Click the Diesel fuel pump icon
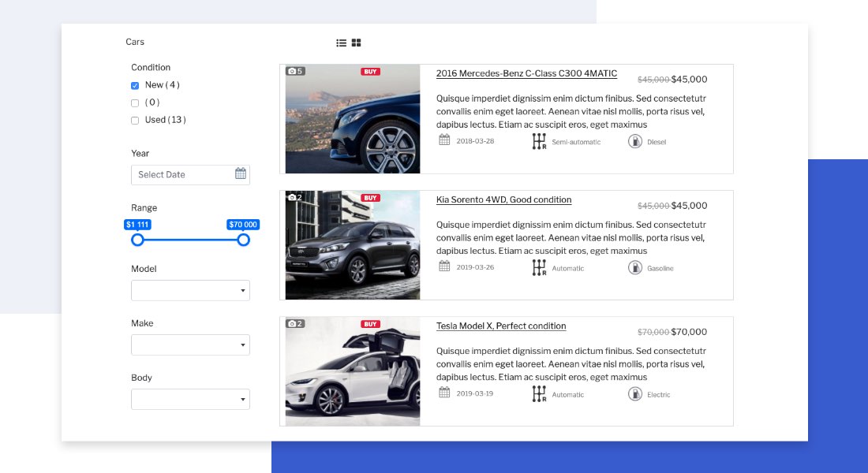Screen dimensions: 868x473 [x=636, y=141]
